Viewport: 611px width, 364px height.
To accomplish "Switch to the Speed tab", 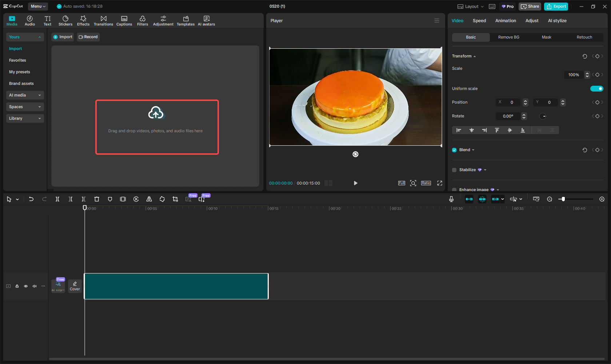I will [479, 21].
